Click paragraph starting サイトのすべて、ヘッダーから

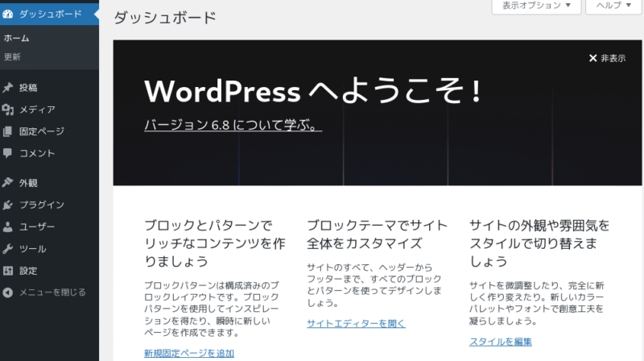[x=374, y=285]
